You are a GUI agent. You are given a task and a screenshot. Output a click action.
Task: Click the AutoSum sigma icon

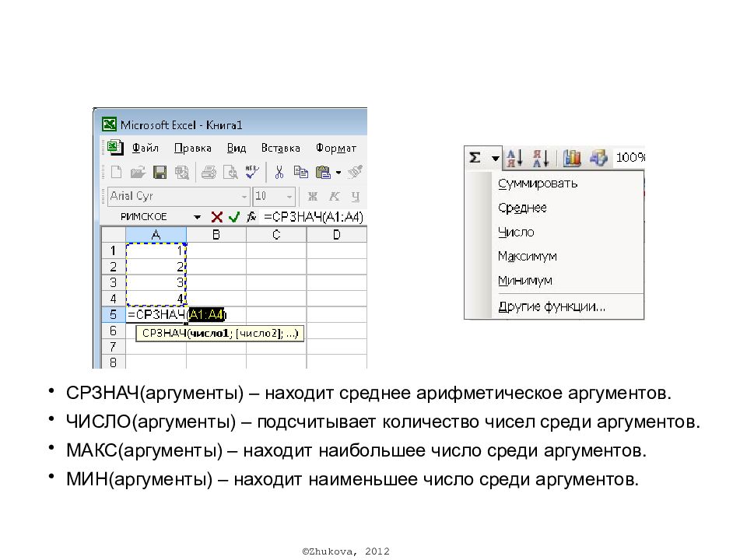(x=475, y=158)
